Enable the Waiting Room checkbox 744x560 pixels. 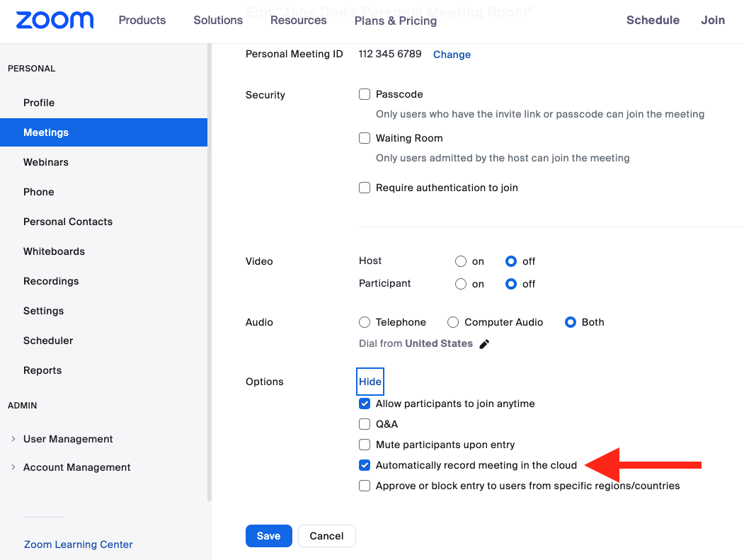(365, 138)
